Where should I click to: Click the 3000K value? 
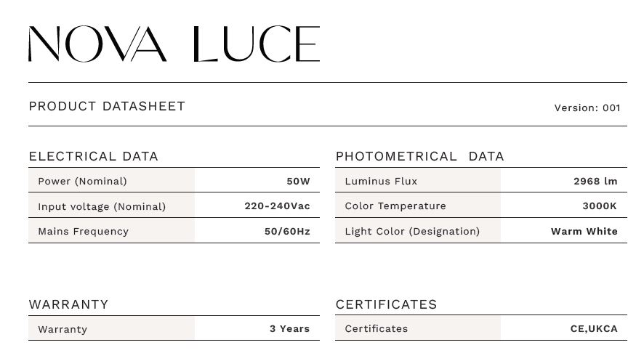click(x=599, y=206)
